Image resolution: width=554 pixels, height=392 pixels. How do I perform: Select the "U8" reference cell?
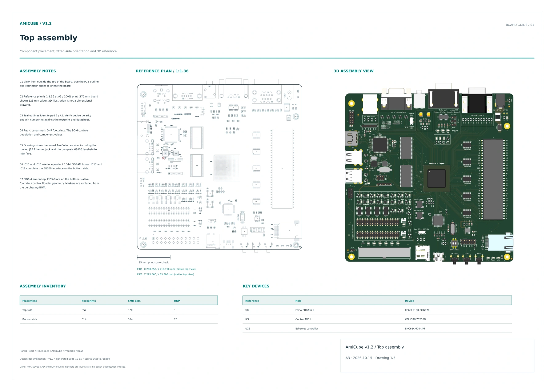coord(247,310)
